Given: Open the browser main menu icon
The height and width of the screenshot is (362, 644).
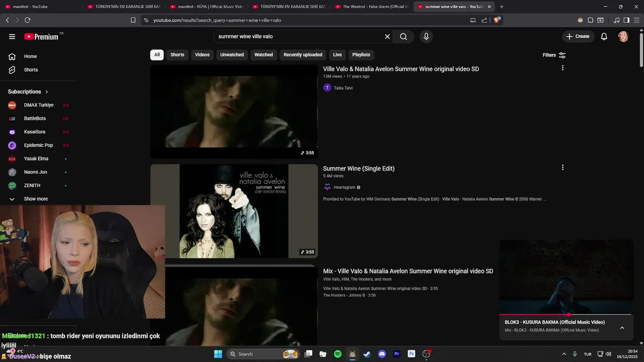Looking at the screenshot, I should (x=636, y=20).
